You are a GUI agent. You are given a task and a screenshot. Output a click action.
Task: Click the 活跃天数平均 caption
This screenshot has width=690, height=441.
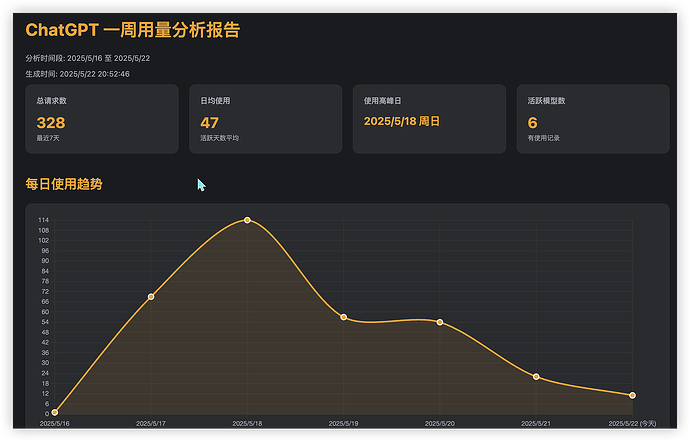point(219,138)
